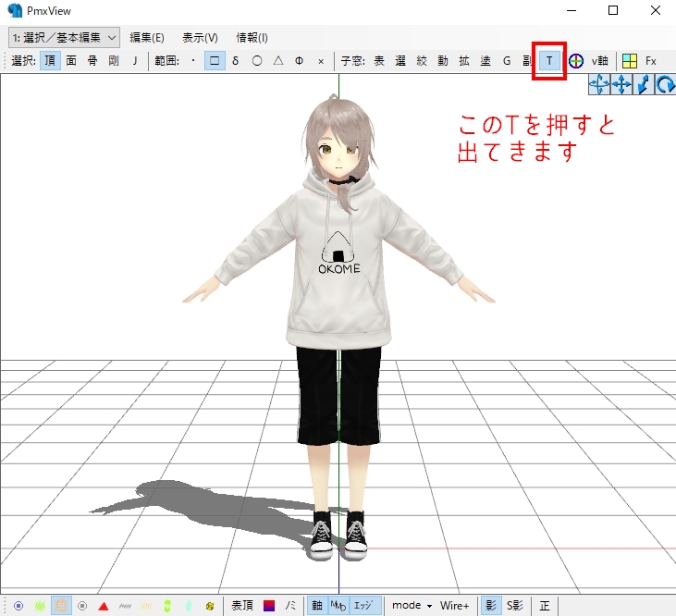Screen dimensions: 676x616
Task: Open the 動 move sub-window
Action: click(x=443, y=61)
